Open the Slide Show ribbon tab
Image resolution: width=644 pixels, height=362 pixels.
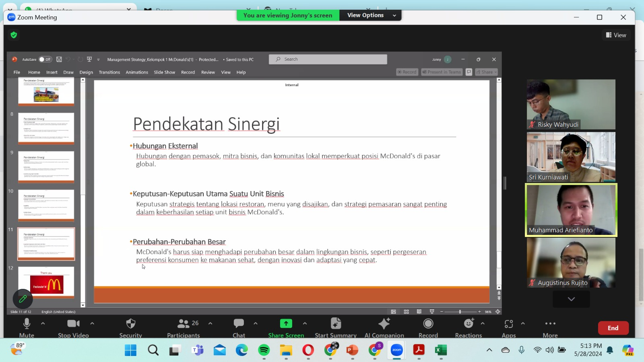click(x=165, y=72)
